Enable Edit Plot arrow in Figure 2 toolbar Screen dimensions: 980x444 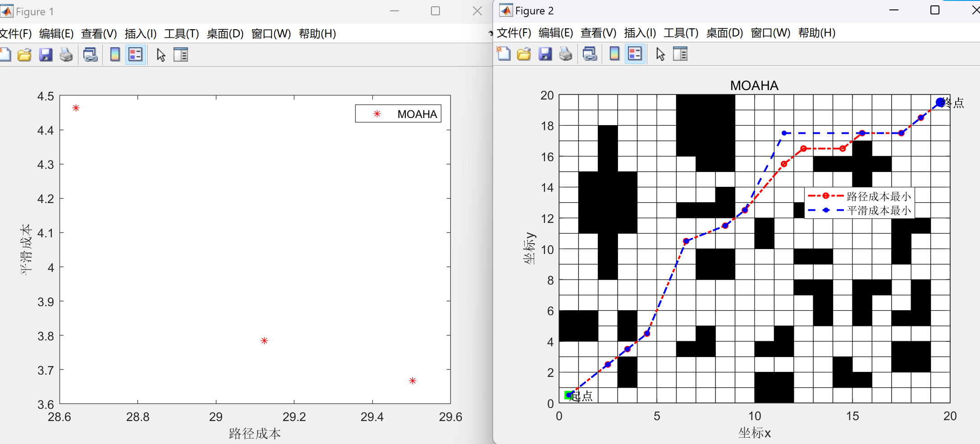tap(660, 54)
